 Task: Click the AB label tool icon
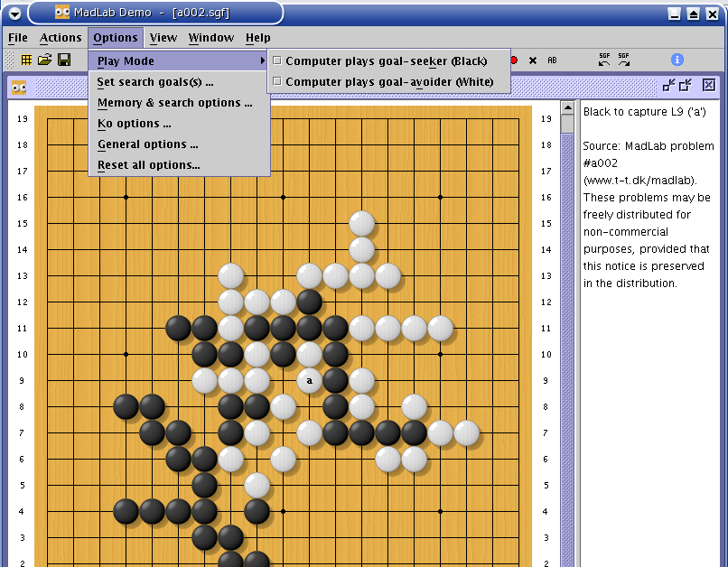[x=552, y=60]
